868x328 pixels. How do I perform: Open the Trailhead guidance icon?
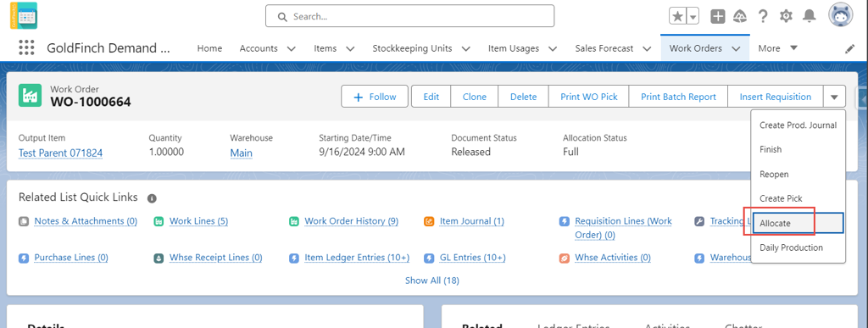click(x=740, y=16)
